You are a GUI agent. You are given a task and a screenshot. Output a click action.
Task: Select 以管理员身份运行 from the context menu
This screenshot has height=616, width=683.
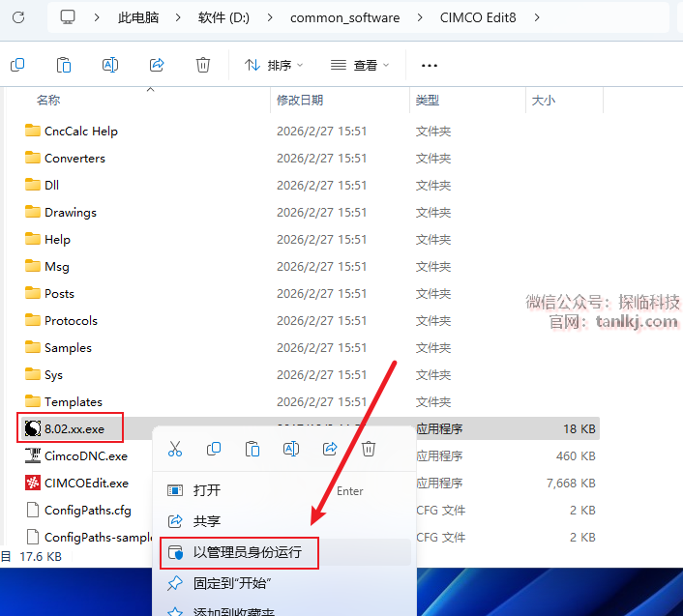click(x=247, y=552)
